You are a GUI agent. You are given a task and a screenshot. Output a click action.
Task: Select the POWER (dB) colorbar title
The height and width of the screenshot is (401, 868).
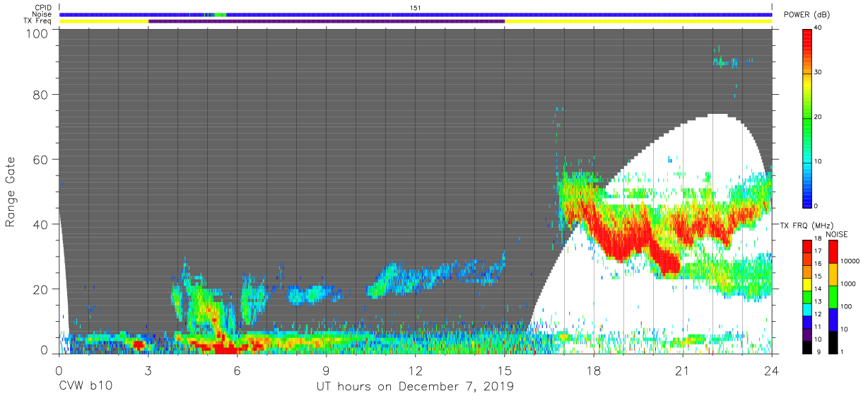(x=807, y=15)
